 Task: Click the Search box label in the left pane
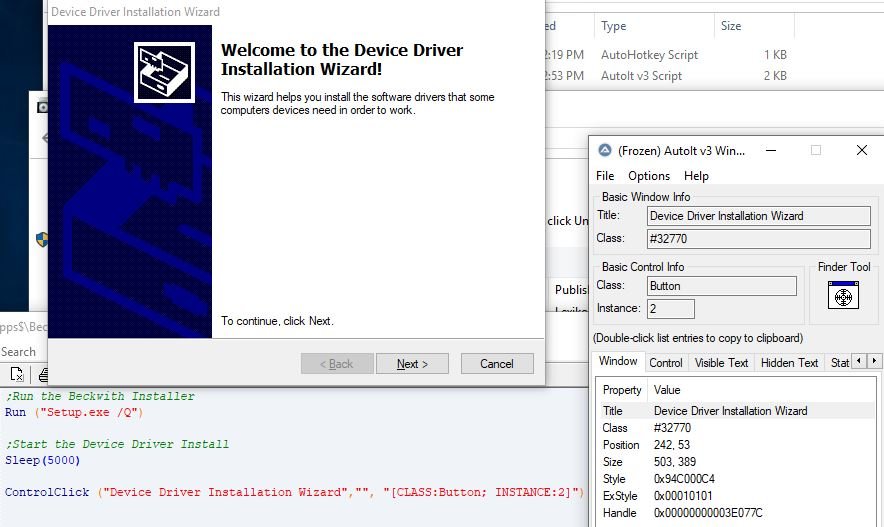tap(18, 352)
